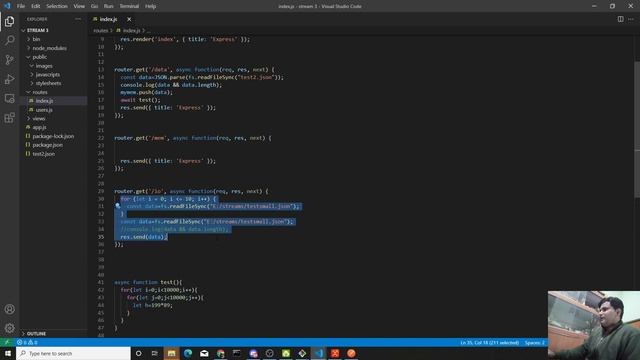
Task: Open editor More Actions ellipsis
Action: (x=631, y=19)
